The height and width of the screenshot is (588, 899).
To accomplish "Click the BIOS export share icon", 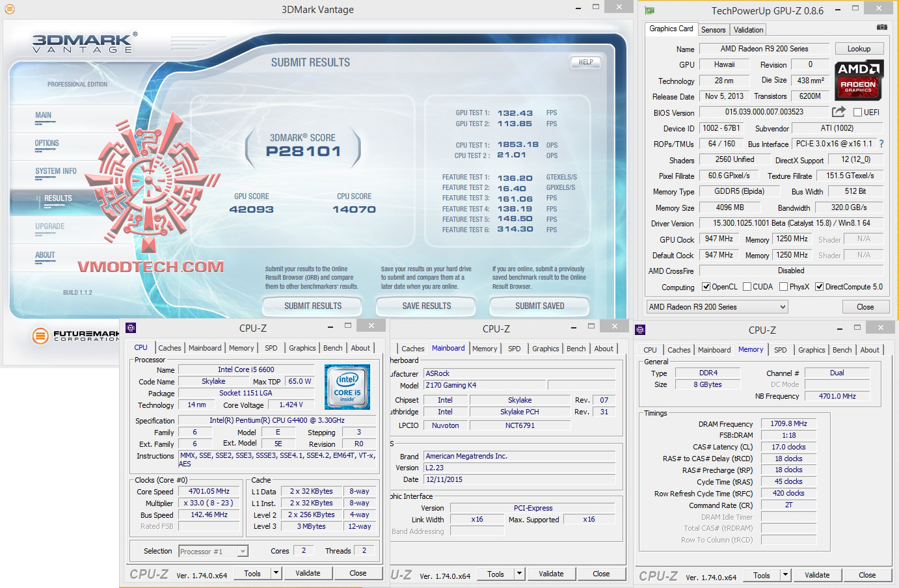I will 839,112.
